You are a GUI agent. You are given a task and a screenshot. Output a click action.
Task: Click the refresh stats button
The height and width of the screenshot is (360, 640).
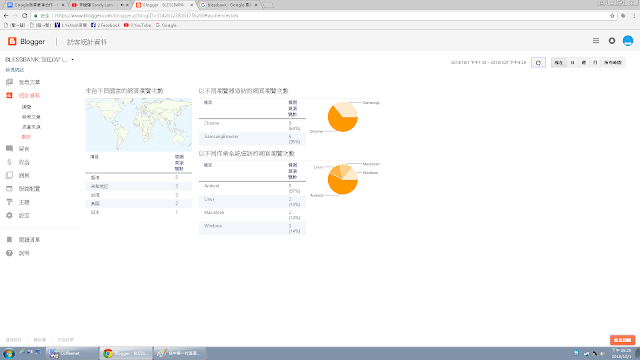pyautogui.click(x=538, y=62)
